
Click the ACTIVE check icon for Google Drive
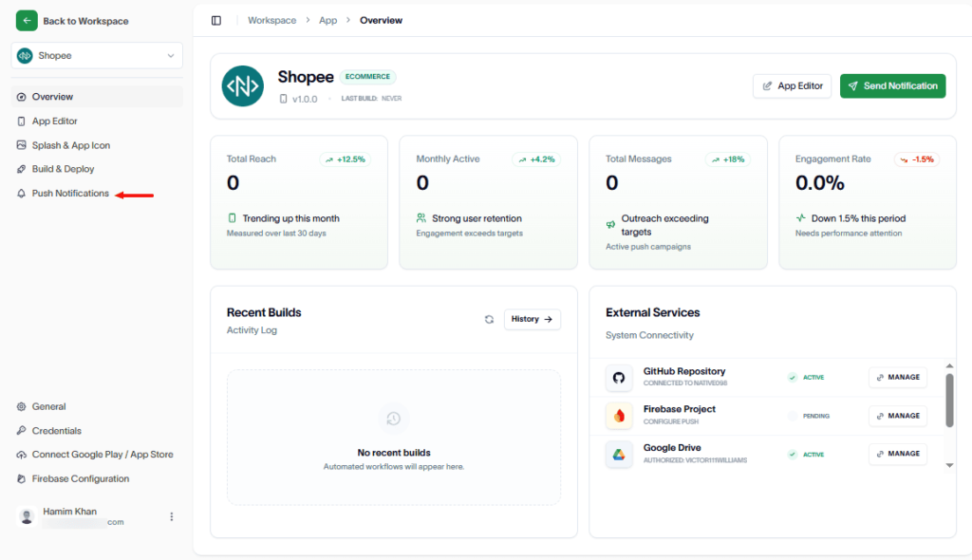tap(793, 454)
